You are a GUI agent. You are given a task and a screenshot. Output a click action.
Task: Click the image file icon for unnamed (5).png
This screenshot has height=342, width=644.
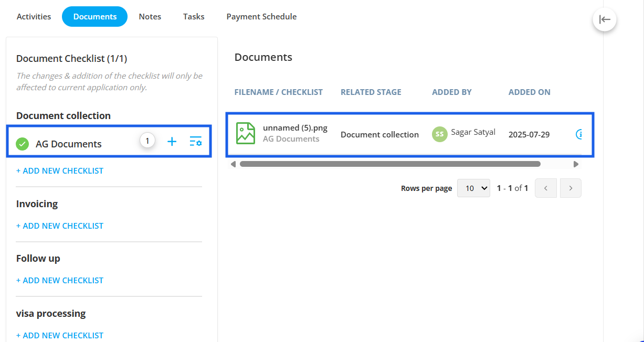[246, 133]
